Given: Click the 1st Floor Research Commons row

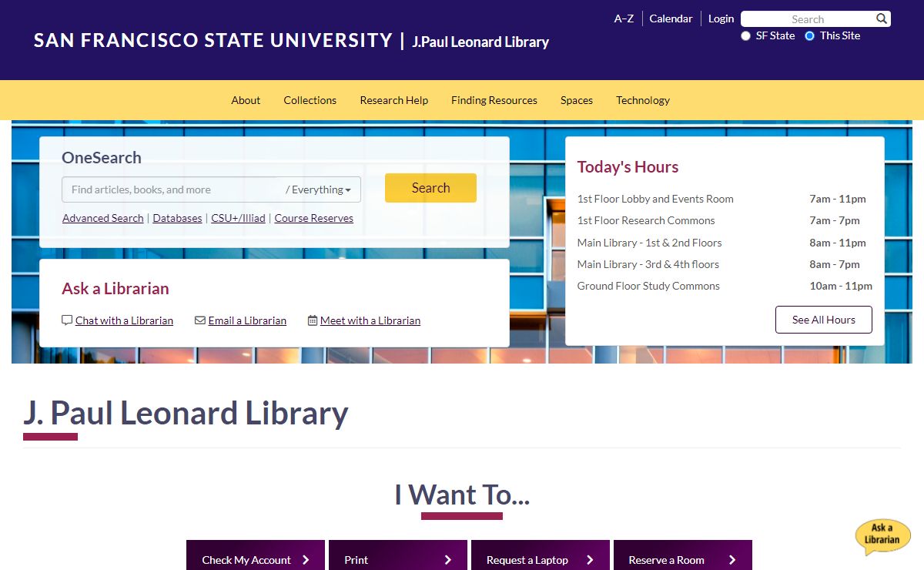Looking at the screenshot, I should pyautogui.click(x=725, y=220).
